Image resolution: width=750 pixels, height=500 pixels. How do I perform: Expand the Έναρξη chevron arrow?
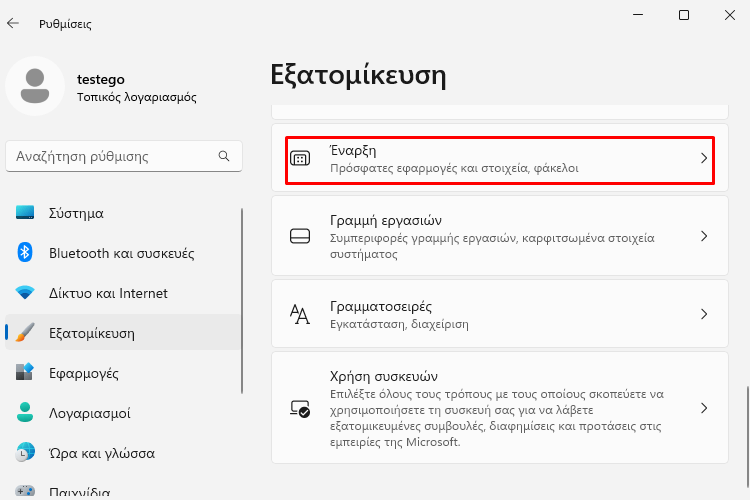tap(704, 158)
